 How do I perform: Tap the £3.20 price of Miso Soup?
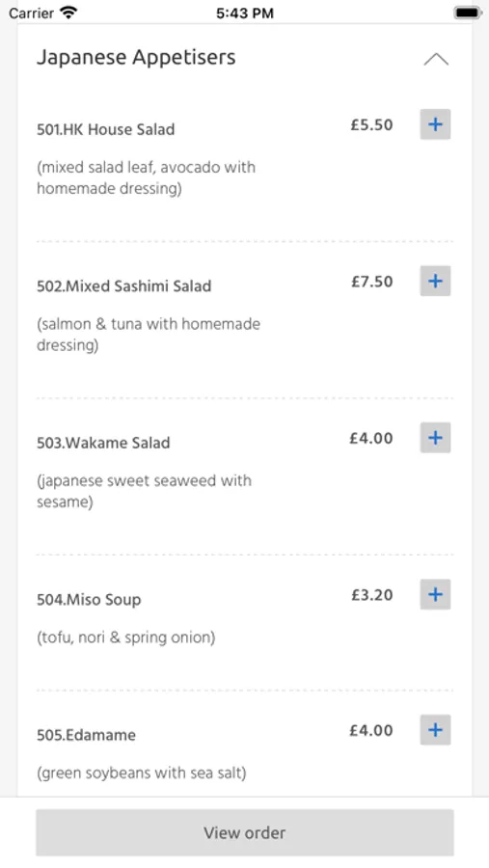371,595
